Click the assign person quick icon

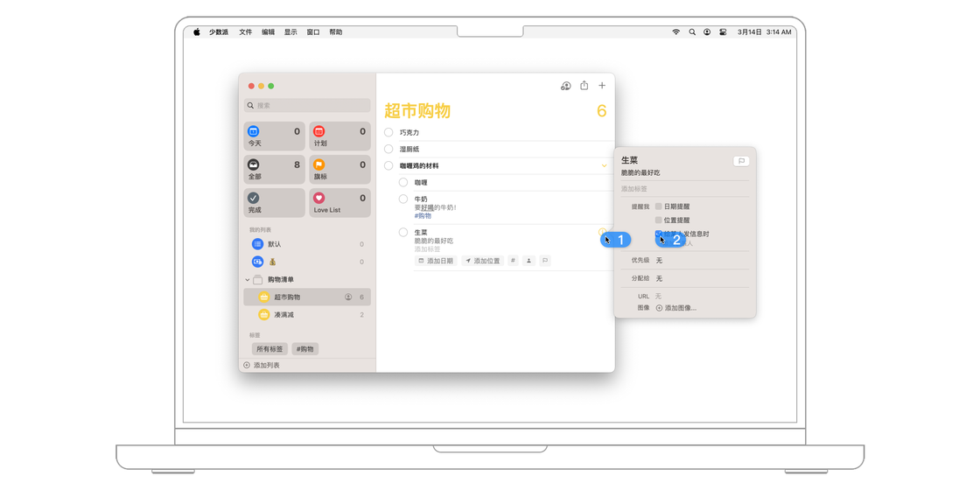(x=529, y=261)
